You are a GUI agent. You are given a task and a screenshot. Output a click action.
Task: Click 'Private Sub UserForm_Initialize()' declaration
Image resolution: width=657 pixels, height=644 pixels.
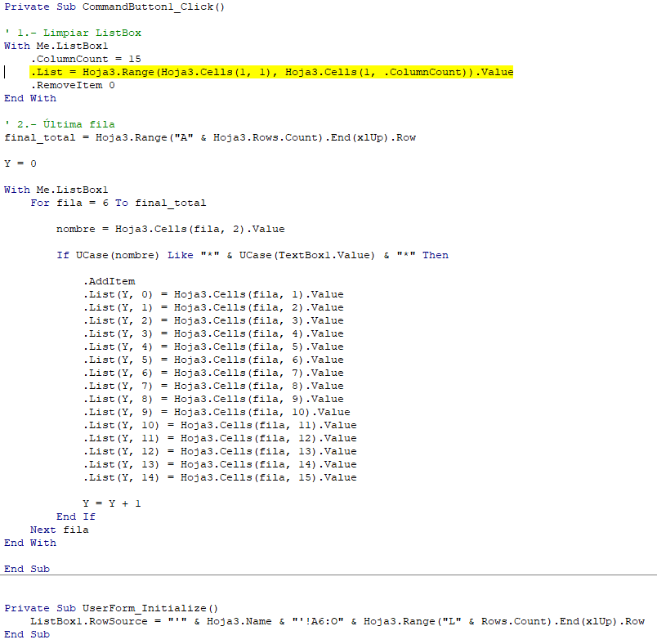point(111,608)
